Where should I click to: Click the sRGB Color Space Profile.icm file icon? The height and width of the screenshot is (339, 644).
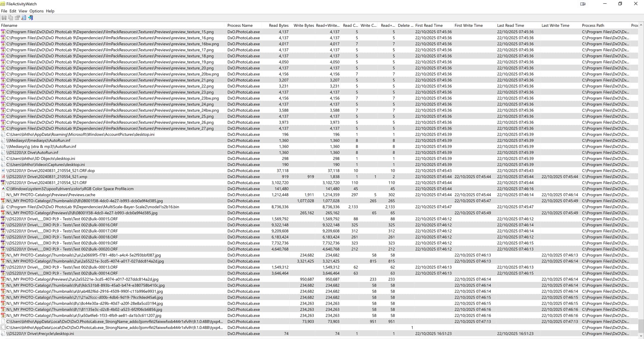tap(3, 189)
